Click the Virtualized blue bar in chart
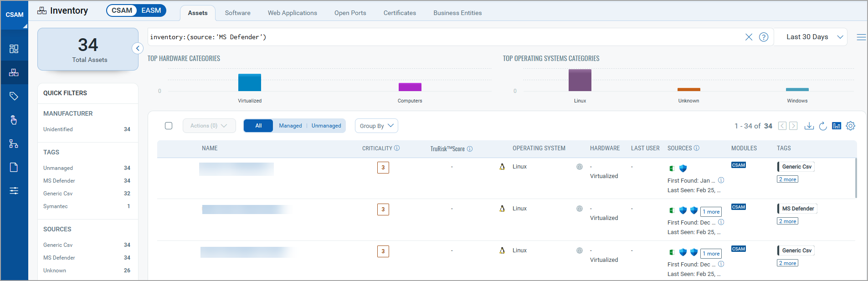The width and height of the screenshot is (868, 281). (250, 82)
